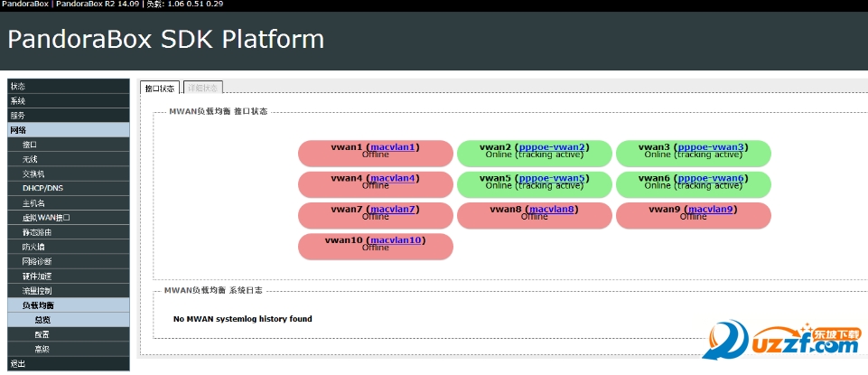The image size is (868, 375).
Task: Click the Online status under vwan6
Action: 693,185
